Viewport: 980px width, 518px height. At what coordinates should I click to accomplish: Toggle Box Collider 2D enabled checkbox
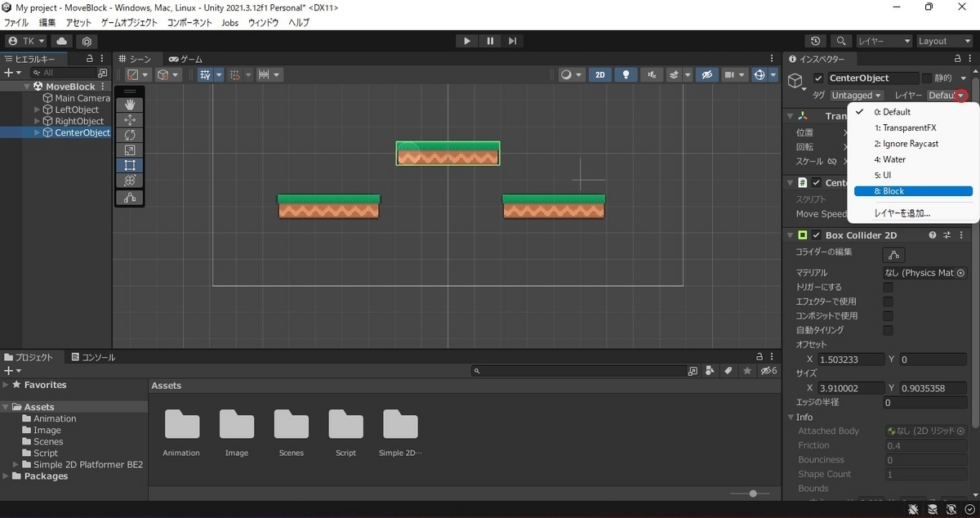816,235
